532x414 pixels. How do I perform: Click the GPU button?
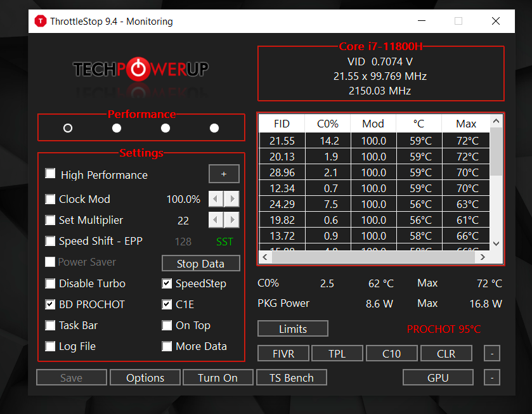coord(438,377)
